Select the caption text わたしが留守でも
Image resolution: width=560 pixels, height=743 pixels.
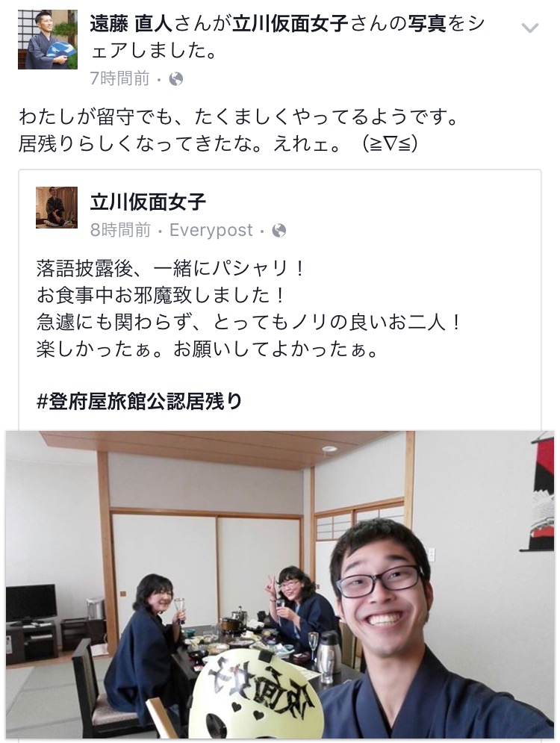[240, 129]
